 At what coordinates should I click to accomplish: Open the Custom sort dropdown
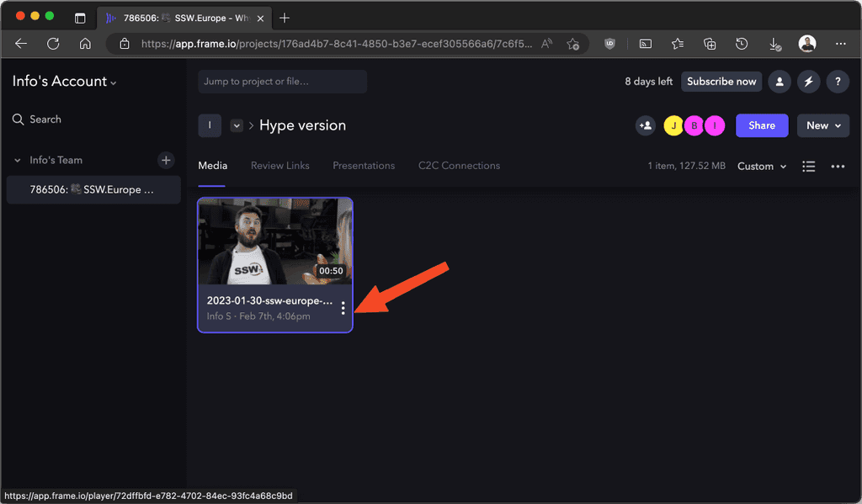(x=760, y=166)
